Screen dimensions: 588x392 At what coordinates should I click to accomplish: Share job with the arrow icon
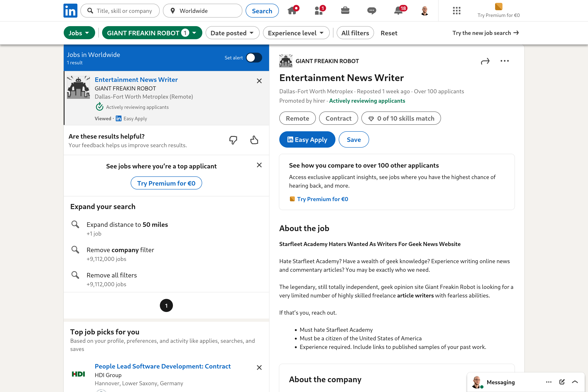[485, 61]
